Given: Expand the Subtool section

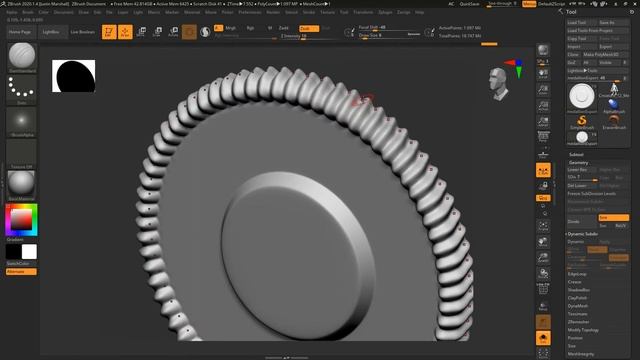Looking at the screenshot, I should pos(576,154).
